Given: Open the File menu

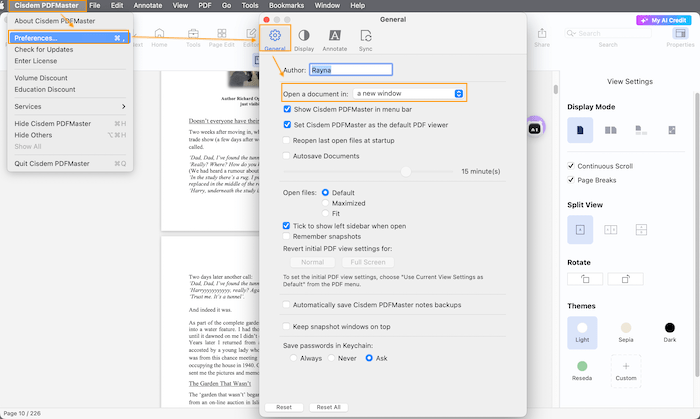Looking at the screenshot, I should (x=95, y=5).
